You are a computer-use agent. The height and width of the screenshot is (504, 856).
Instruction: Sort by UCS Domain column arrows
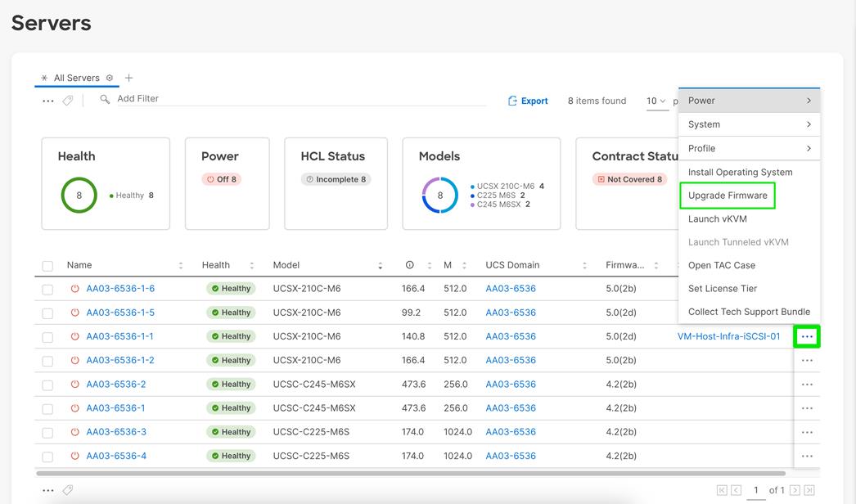pos(584,265)
